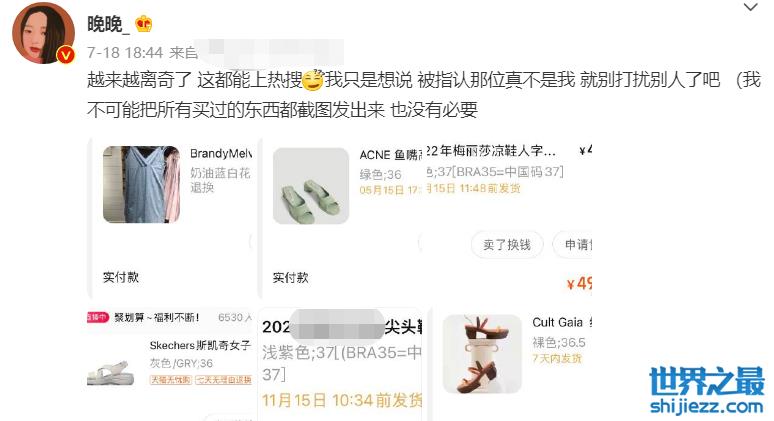Click the pink 直播中 live tag
The height and width of the screenshot is (421, 774).
pyautogui.click(x=97, y=317)
